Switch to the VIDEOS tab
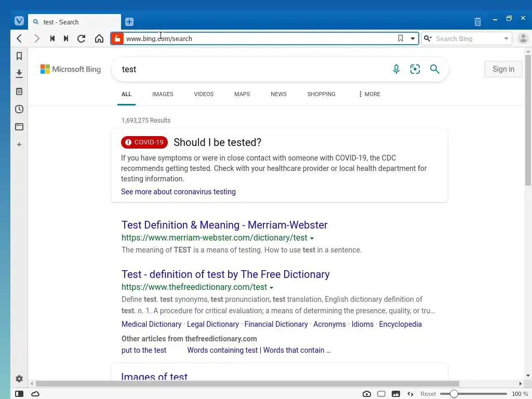 coord(204,94)
